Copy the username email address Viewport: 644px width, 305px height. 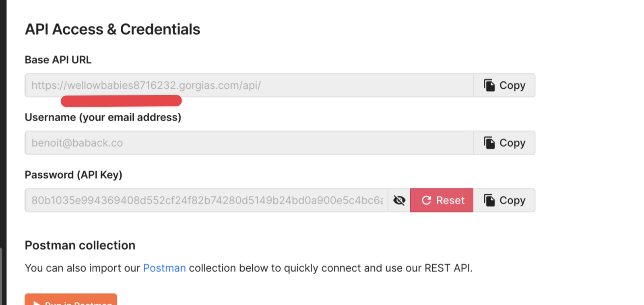pos(504,143)
